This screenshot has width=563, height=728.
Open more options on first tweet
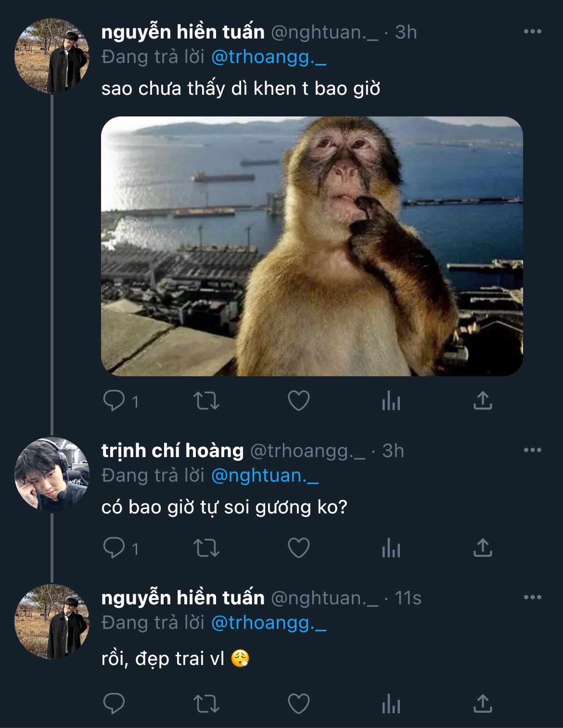pos(532,32)
